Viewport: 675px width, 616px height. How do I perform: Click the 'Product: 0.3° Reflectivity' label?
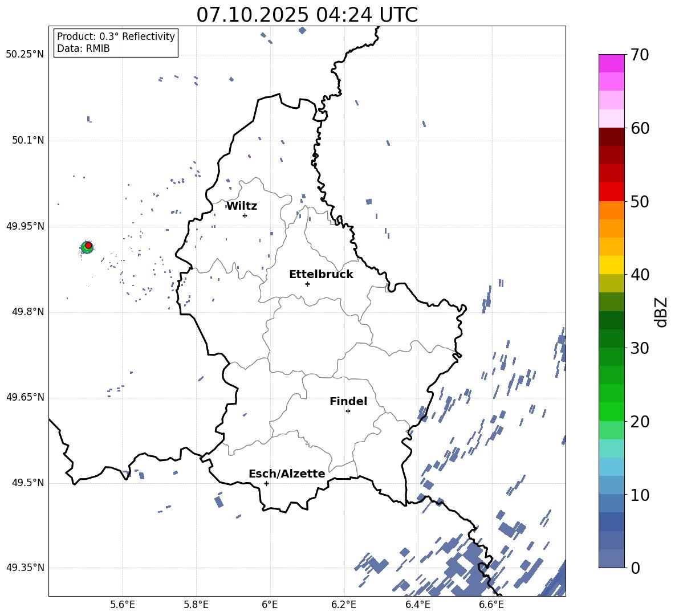point(116,36)
